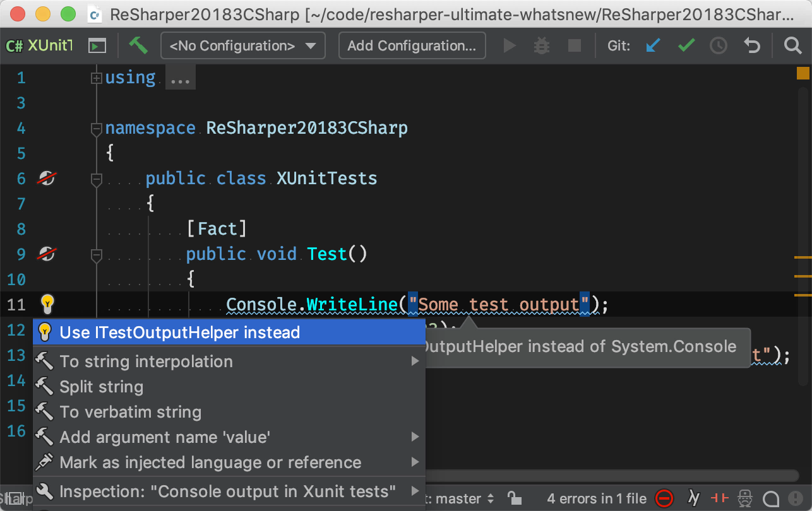812x511 pixels.
Task: Expand the folded using block on line 1
Action: 97,78
